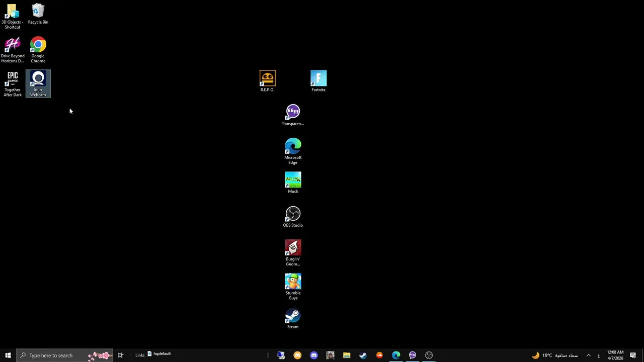This screenshot has height=362, width=644.
Task: Open the hqdefault taskbar link
Action: pos(159,354)
